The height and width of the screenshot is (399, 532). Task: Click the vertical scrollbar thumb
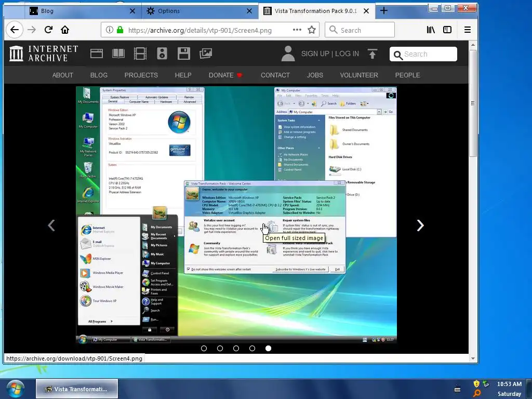473,103
